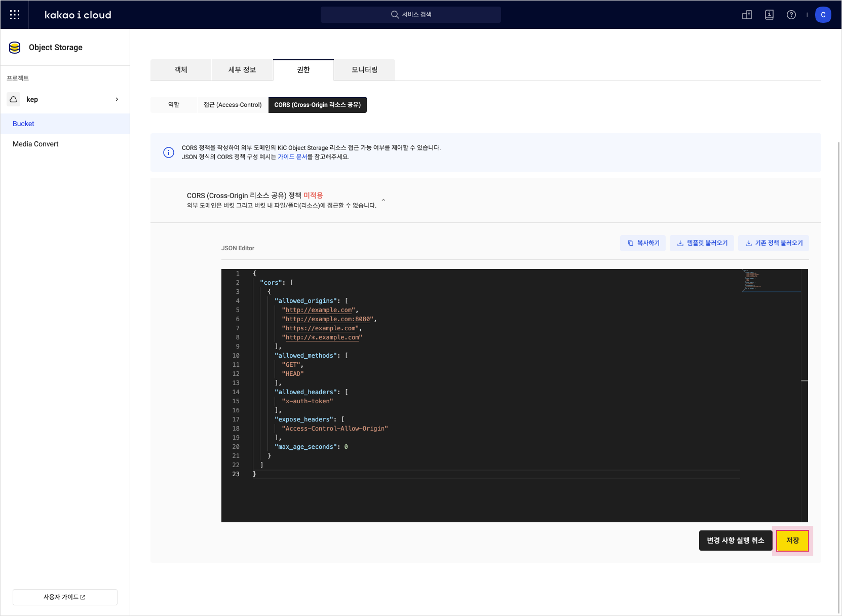842x616 pixels.
Task: Click the "allowed_methods" key
Action: tap(305, 356)
